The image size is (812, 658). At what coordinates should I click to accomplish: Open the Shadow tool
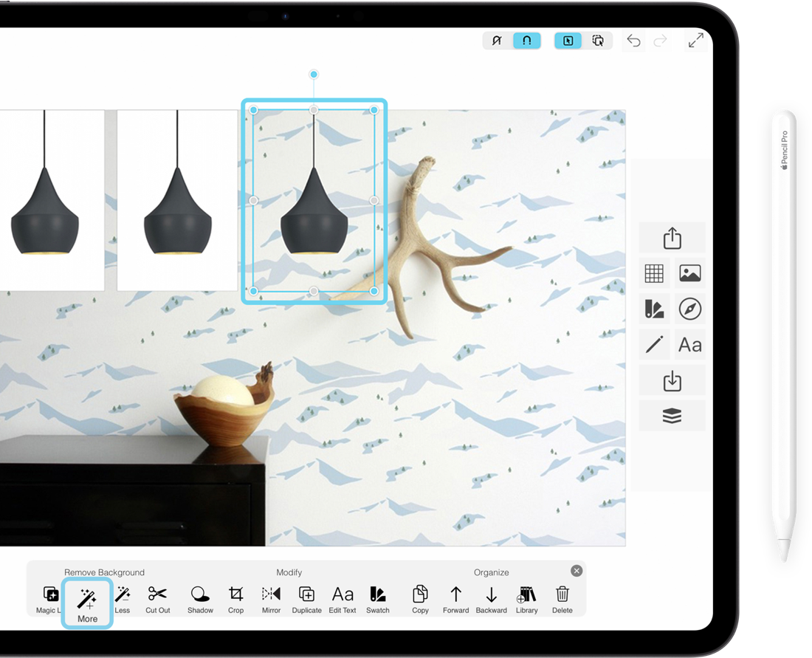tap(199, 598)
